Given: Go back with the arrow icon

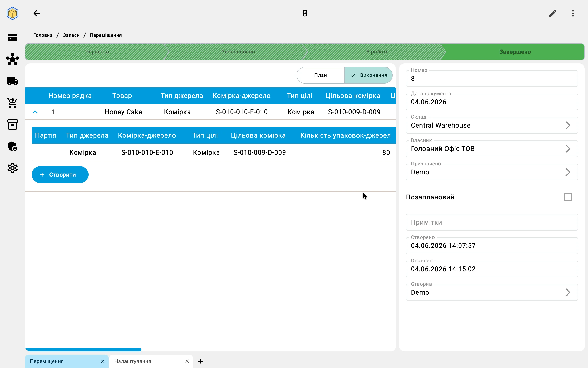Looking at the screenshot, I should pos(37,13).
